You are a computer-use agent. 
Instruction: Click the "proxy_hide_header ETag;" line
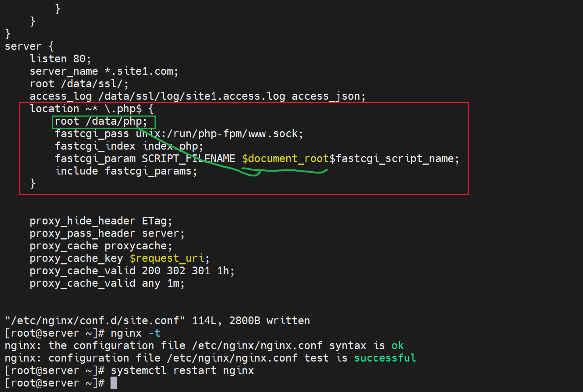[x=101, y=221]
